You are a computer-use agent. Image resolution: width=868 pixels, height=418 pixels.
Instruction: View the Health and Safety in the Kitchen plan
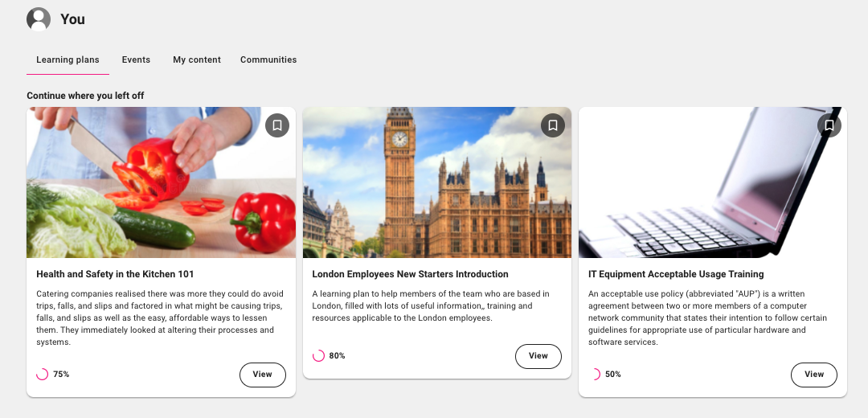pos(262,375)
